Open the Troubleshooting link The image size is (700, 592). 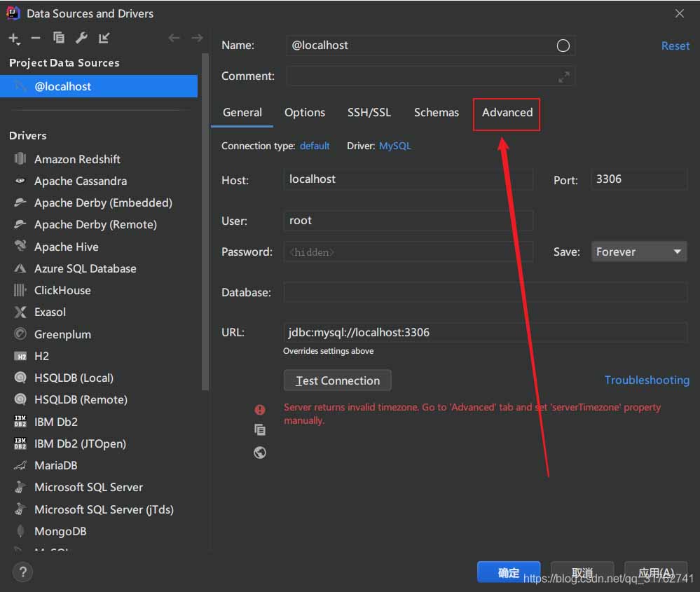(647, 380)
